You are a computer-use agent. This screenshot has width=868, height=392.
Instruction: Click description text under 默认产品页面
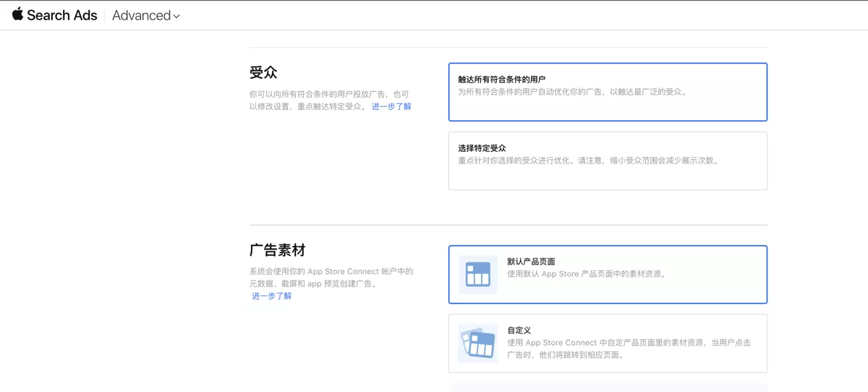586,274
